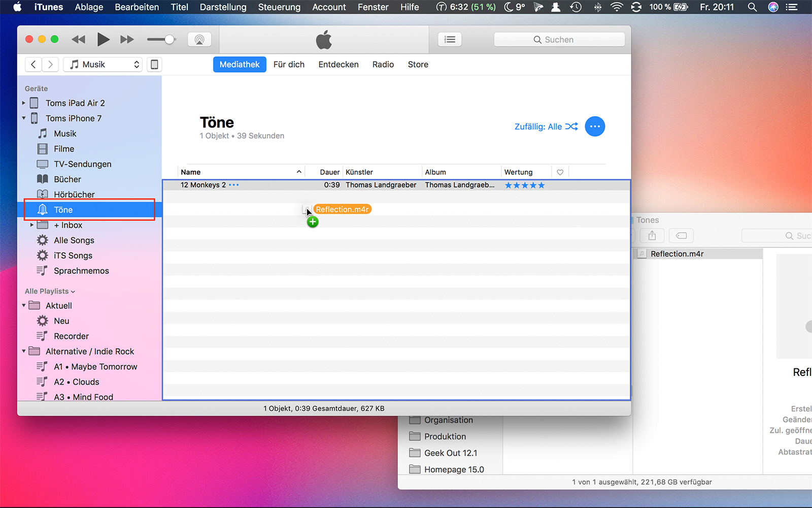Click the previous track rewind button
This screenshot has height=508, width=812.
79,40
